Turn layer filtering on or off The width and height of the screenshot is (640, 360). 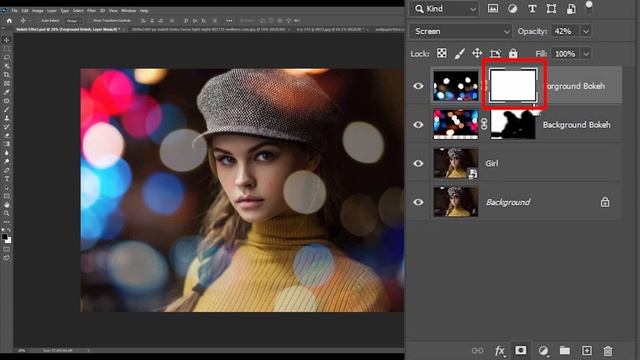pos(589,7)
